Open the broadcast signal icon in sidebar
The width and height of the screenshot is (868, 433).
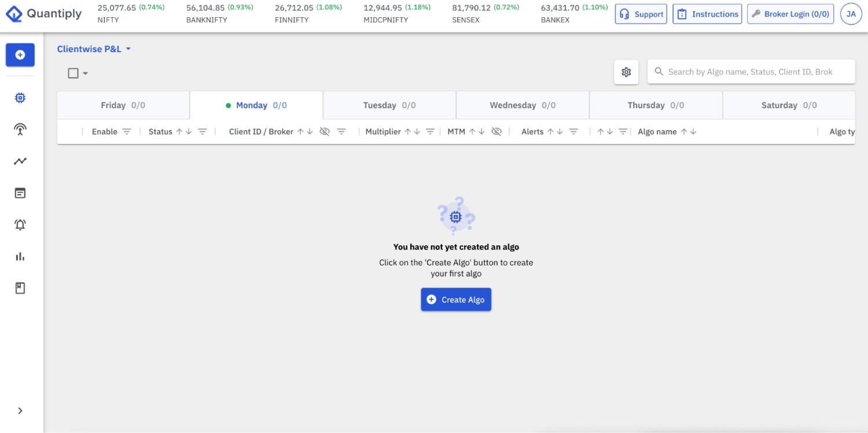click(x=20, y=130)
